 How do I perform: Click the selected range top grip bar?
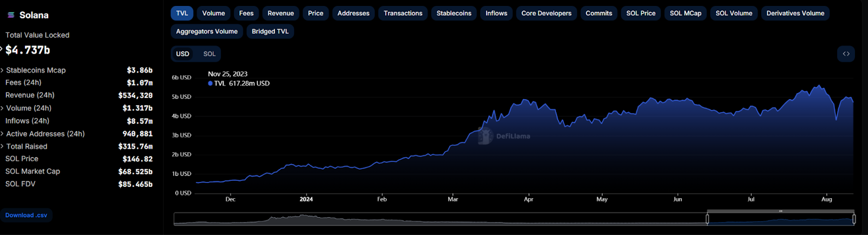point(781,211)
